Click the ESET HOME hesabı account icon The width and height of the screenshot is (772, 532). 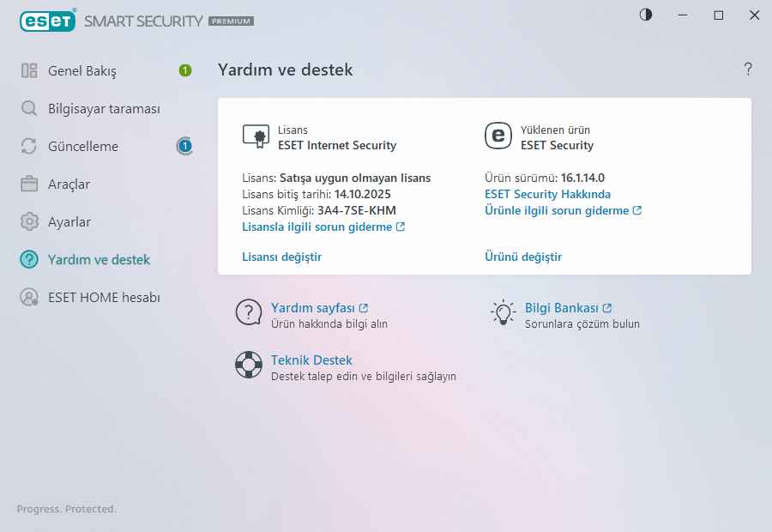pyautogui.click(x=29, y=298)
